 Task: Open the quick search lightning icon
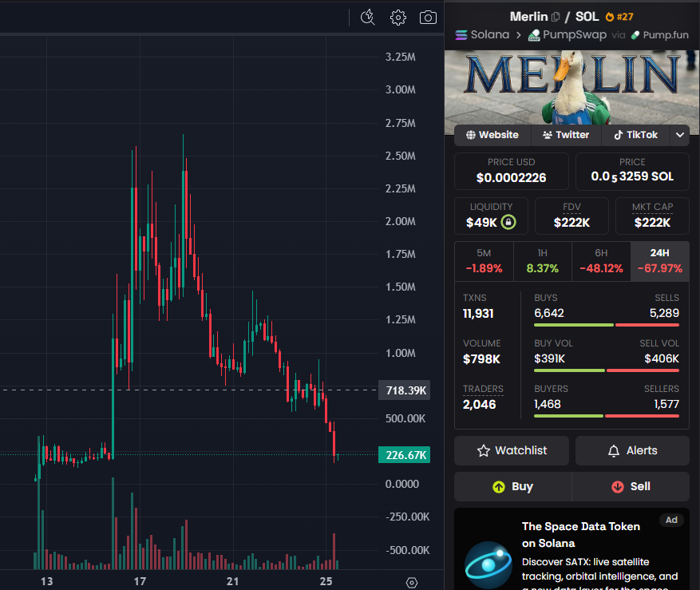point(368,18)
